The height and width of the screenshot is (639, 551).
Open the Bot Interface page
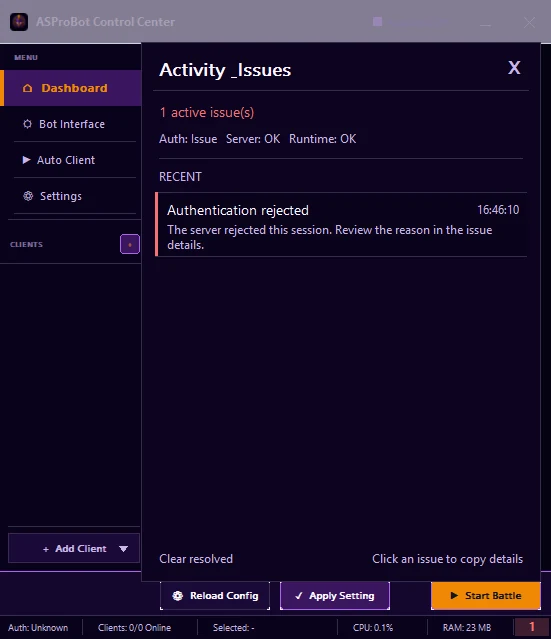point(71,124)
